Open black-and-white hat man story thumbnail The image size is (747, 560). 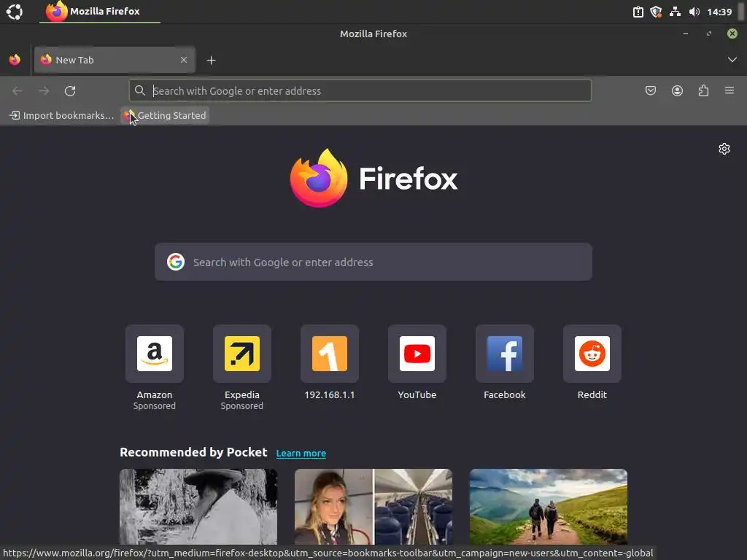pyautogui.click(x=198, y=507)
